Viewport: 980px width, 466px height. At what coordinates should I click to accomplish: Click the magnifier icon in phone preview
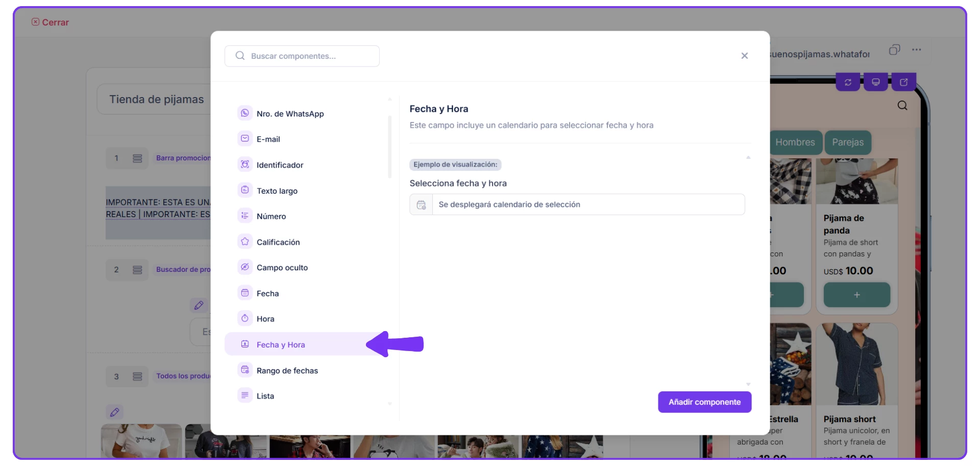(902, 106)
